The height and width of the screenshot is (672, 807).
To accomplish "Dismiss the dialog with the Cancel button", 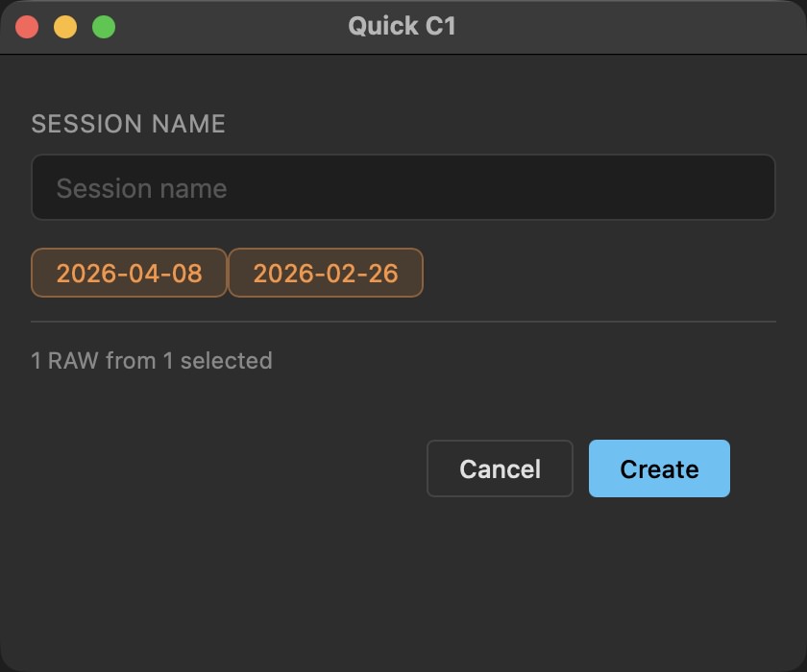I will 500,468.
